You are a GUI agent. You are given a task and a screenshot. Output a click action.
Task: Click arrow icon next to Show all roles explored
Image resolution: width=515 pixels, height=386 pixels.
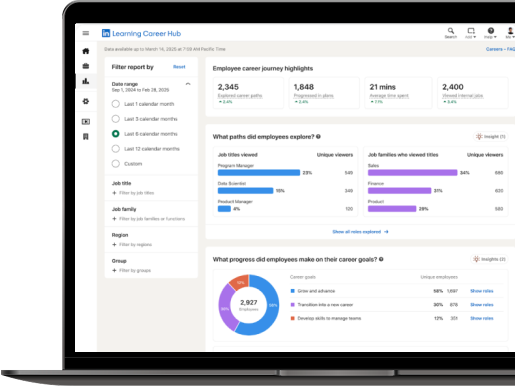click(x=386, y=232)
